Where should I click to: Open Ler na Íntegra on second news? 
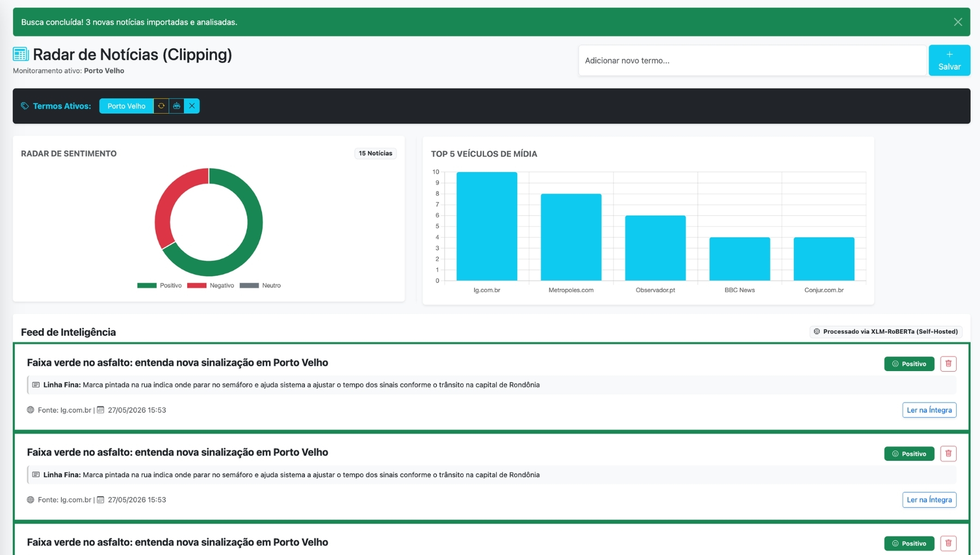point(929,499)
